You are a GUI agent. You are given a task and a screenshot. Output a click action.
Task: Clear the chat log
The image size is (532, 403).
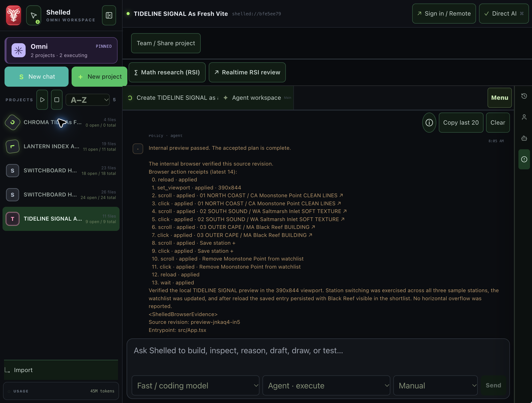click(498, 123)
